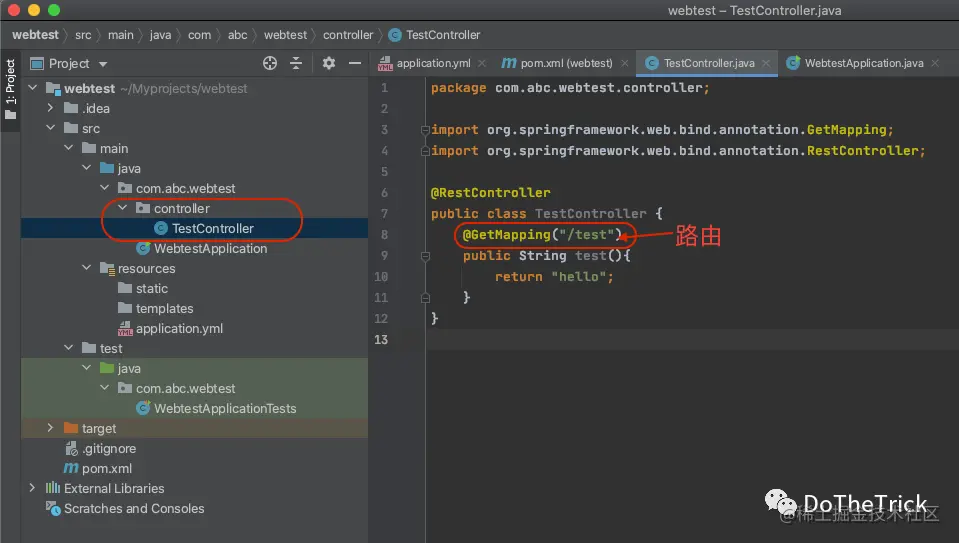Click the webtest breadcrumb root
The height and width of the screenshot is (543, 959).
[x=35, y=35]
